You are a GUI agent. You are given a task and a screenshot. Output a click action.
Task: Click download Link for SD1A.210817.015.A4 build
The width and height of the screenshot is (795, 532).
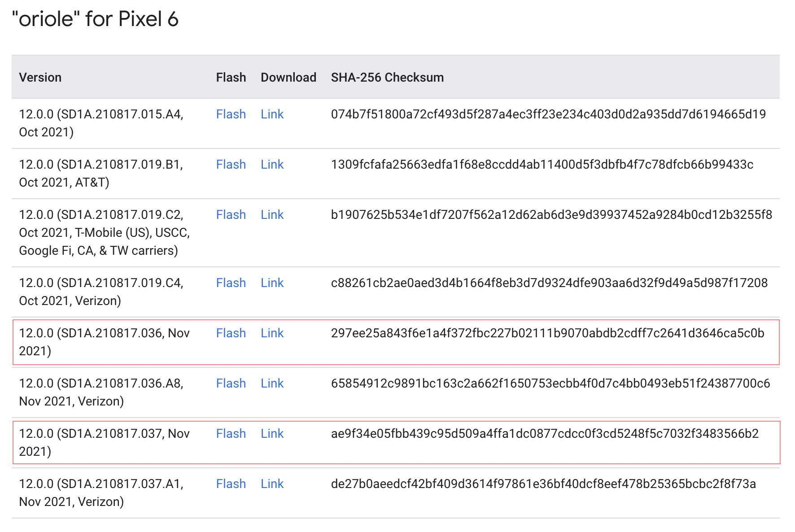(272, 114)
